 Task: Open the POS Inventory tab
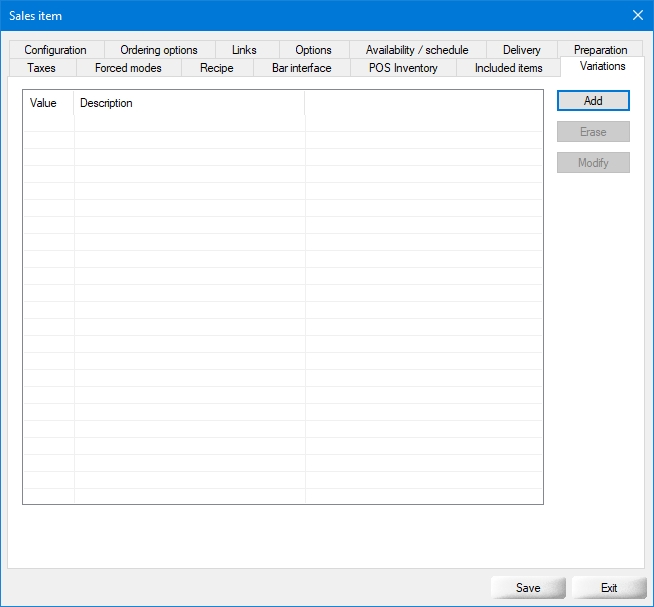coord(403,68)
